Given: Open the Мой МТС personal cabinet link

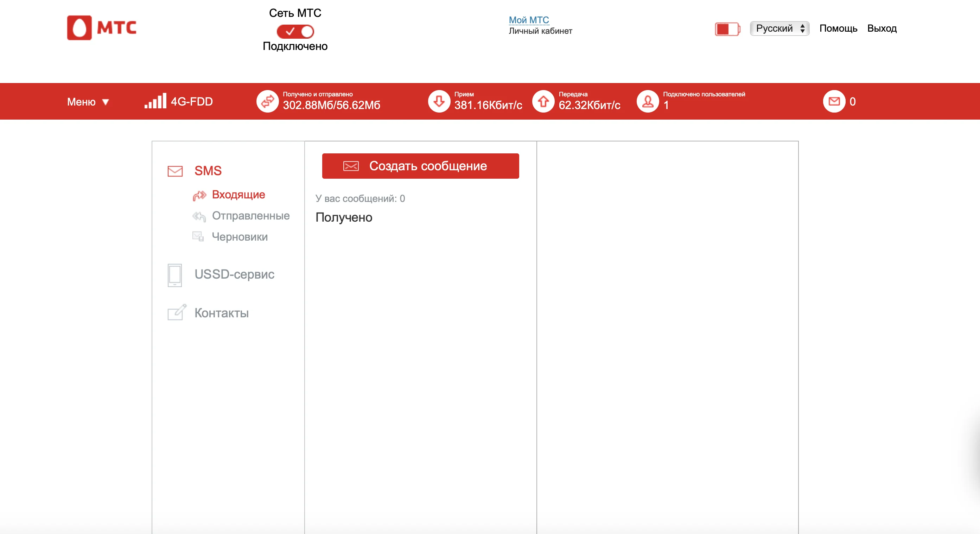Looking at the screenshot, I should pos(528,20).
